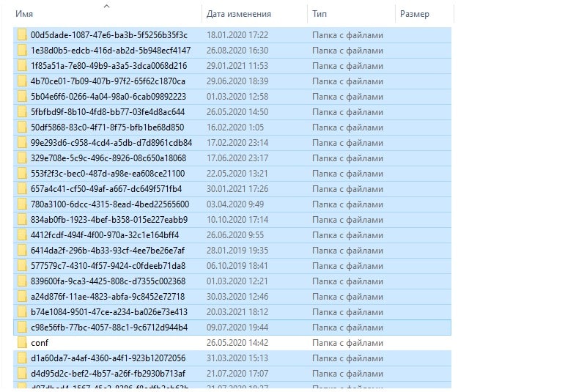The width and height of the screenshot is (587, 392).
Task: Sort by Дата изменения column header
Action: click(238, 14)
